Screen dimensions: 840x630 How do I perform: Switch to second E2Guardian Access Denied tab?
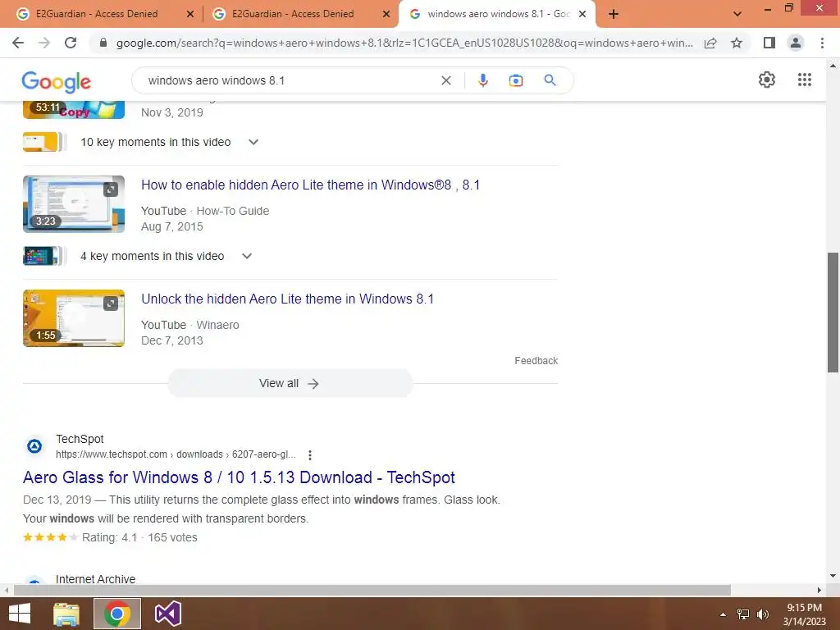[293, 14]
